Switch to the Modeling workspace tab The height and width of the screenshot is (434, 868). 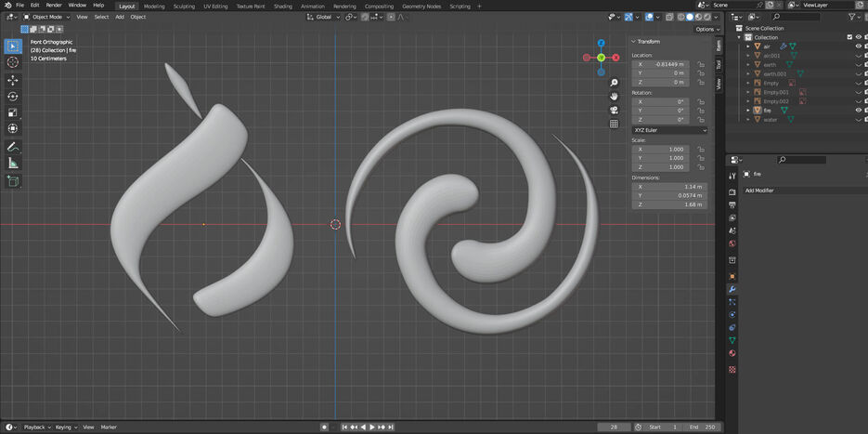(x=154, y=7)
